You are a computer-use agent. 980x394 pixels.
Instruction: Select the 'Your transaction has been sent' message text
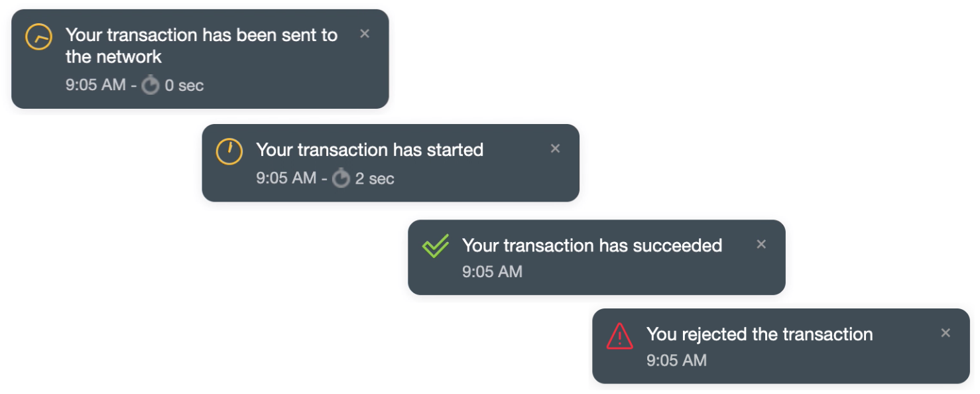click(200, 34)
